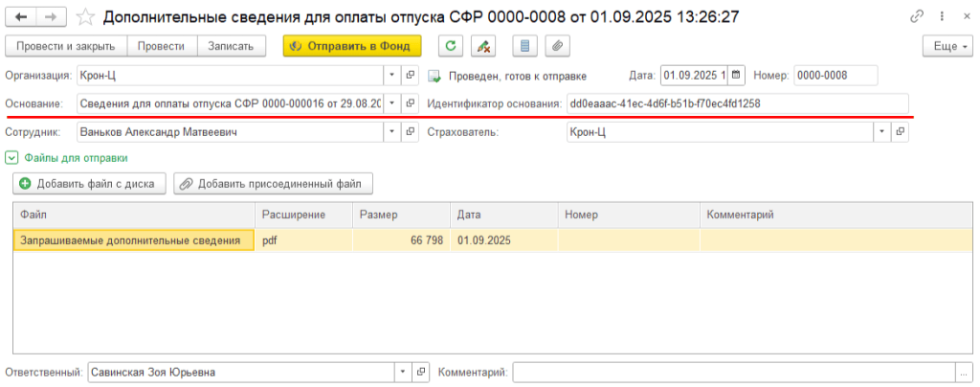Click the forward navigation arrow
Viewport: 980px width, 387px height.
52,17
